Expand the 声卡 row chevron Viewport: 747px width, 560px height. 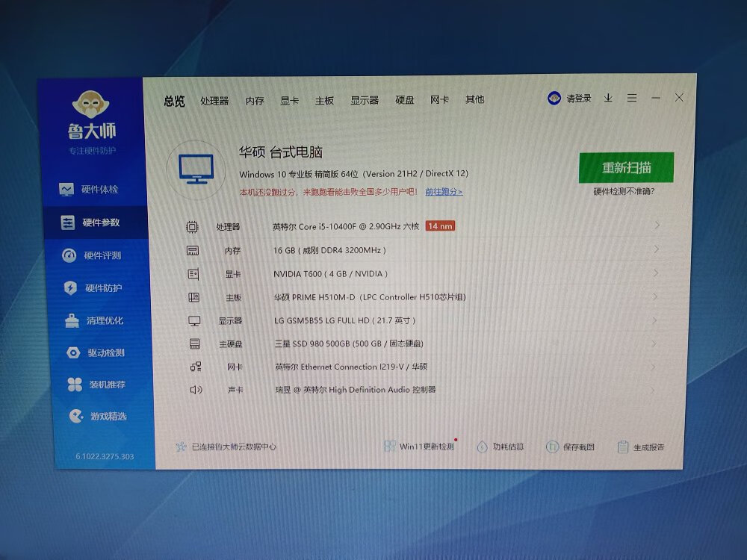(x=653, y=390)
